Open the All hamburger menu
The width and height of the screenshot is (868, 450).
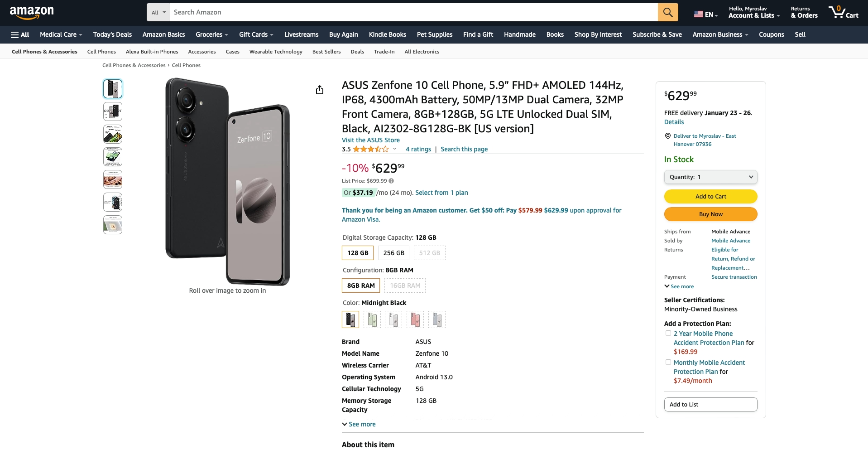(x=20, y=34)
